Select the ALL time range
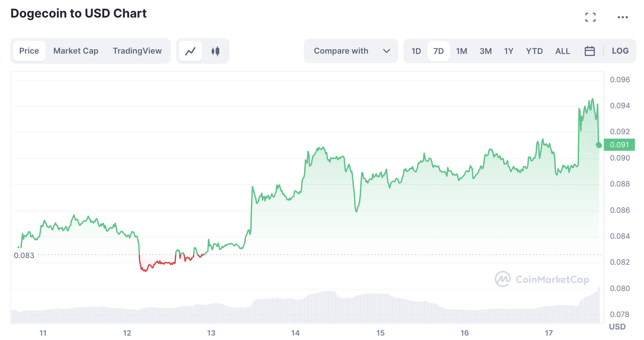The image size is (644, 340). pos(562,51)
